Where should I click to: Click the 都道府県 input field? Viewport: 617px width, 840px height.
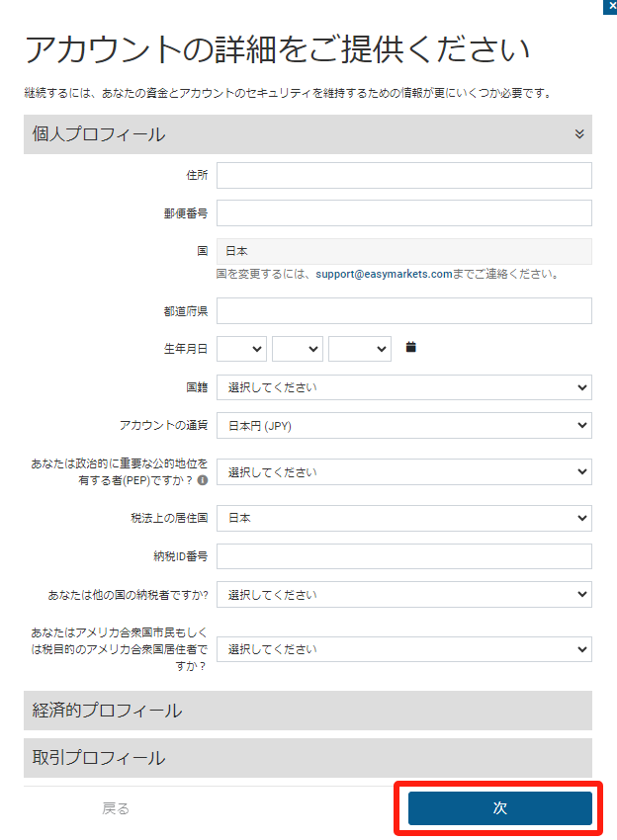click(x=404, y=310)
